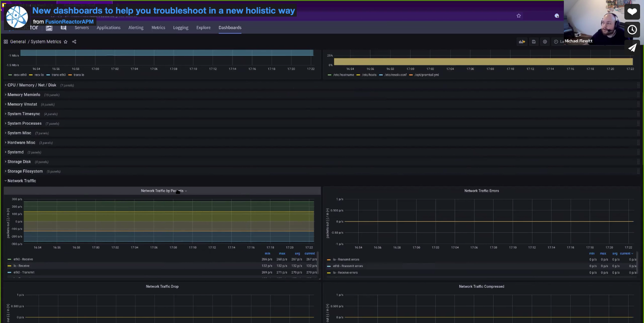Click the chat icon in navigation bar
This screenshot has width=644, height=323.
pos(63,27)
